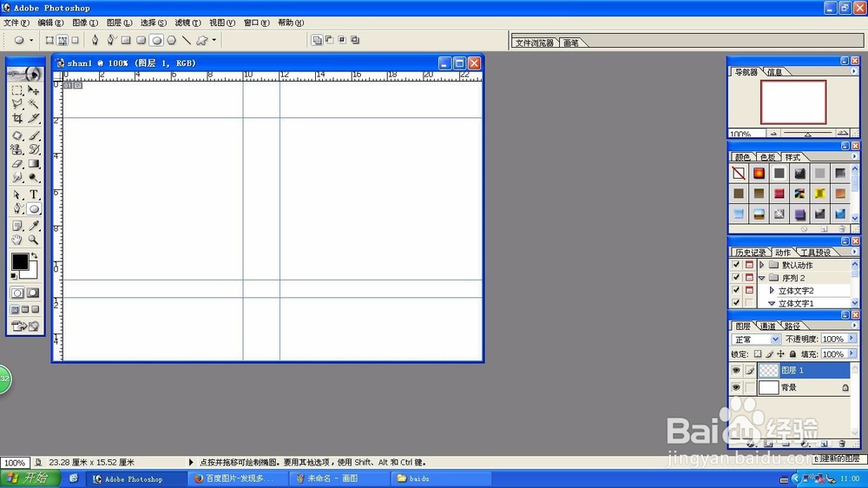Toggle lock transparent pixels for layer
This screenshot has width=868, height=488.
[757, 354]
